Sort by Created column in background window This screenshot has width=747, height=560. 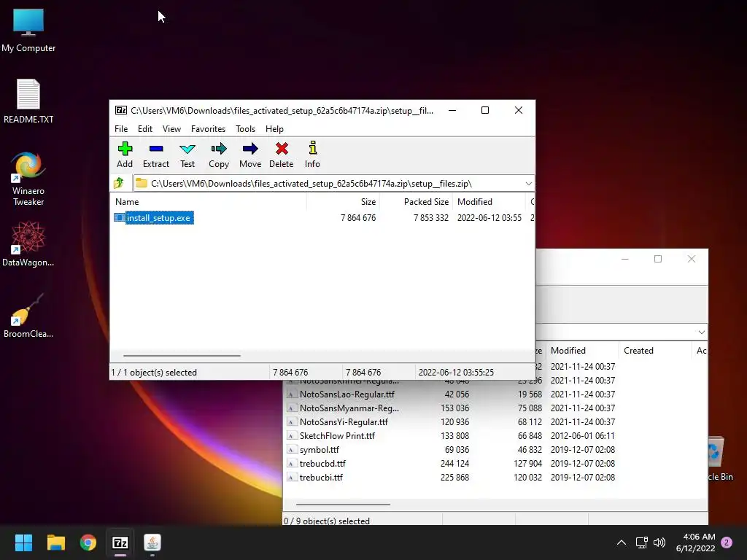click(655, 351)
